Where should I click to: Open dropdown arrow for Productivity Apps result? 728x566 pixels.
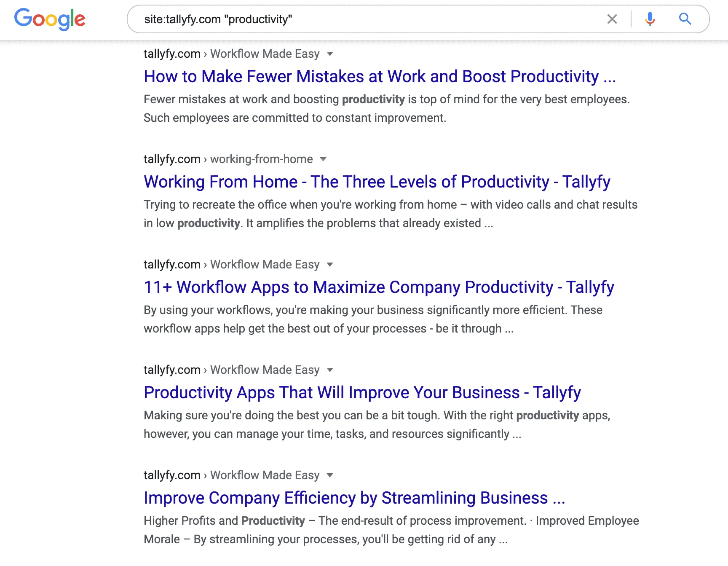click(330, 370)
